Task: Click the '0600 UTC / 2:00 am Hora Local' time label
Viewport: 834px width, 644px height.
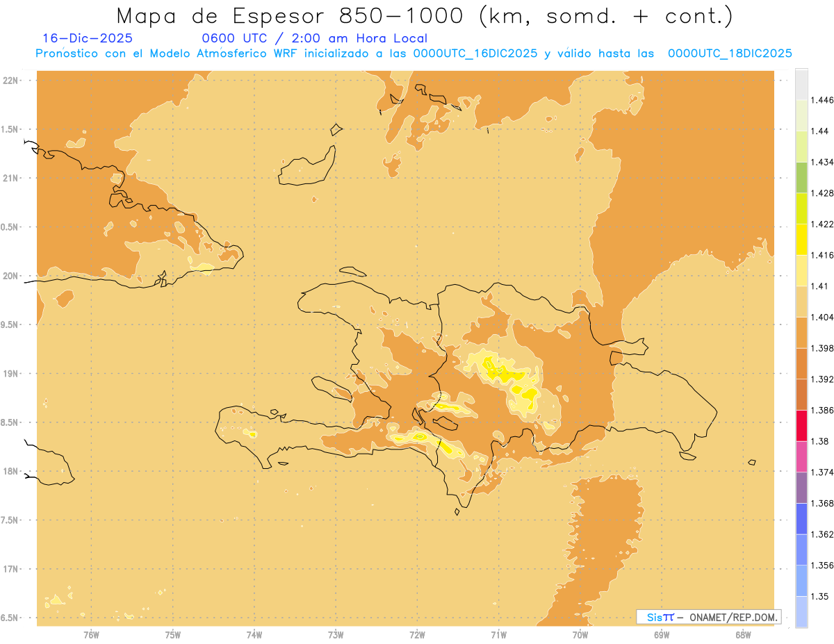Action: (x=315, y=39)
